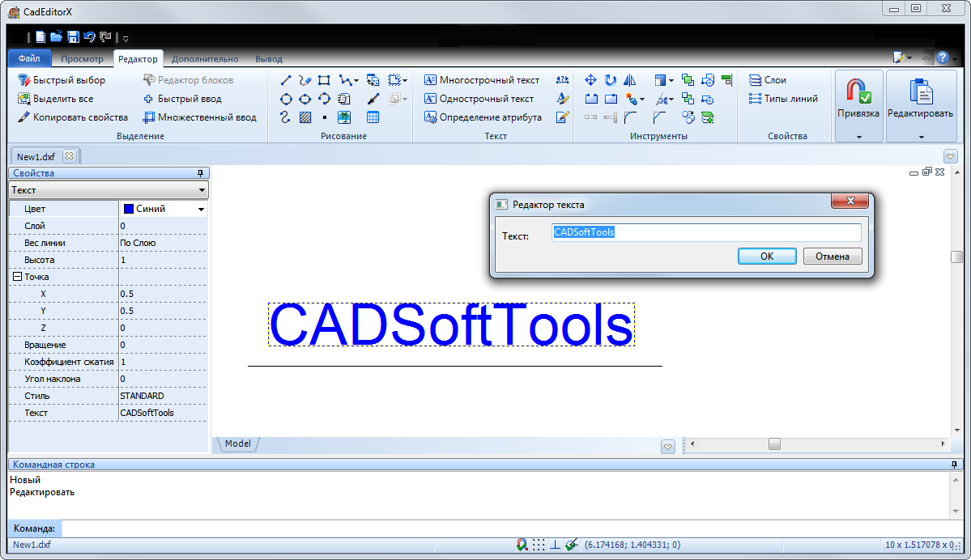
Task: Click Отмена to cancel text editing
Action: (832, 256)
